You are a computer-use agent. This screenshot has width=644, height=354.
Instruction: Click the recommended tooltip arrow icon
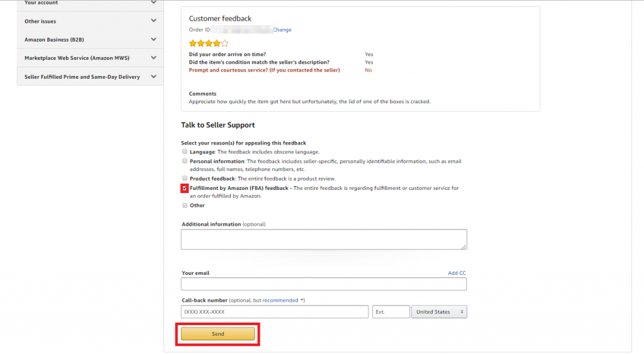pyautogui.click(x=303, y=300)
